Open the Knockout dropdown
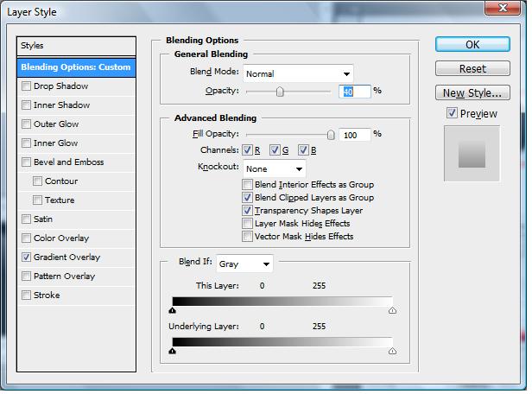532x394 pixels. 274,168
